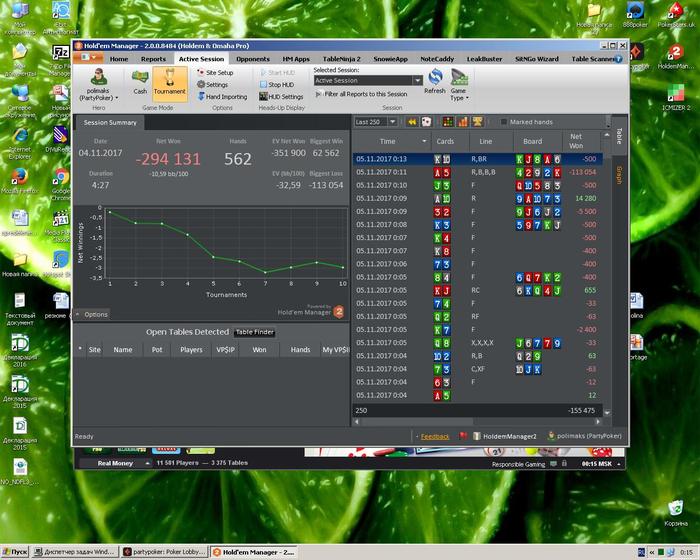
Task: Click the red flag status bar icon
Action: point(462,436)
